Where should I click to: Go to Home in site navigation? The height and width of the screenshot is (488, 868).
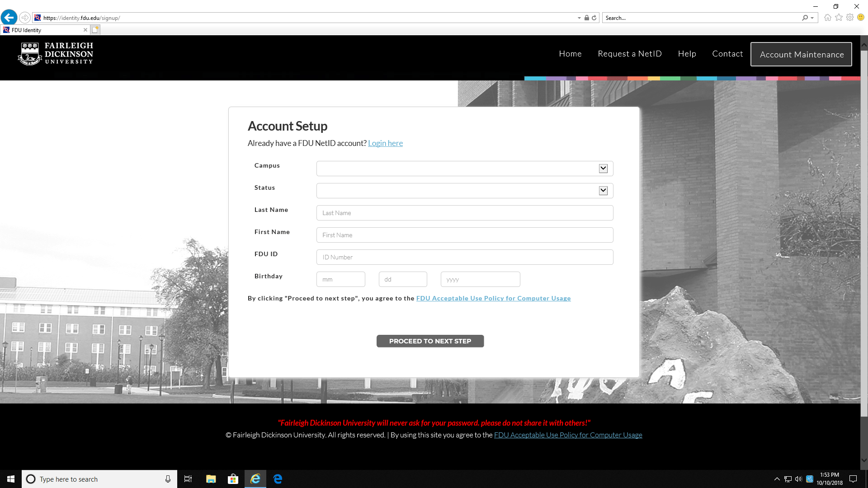coord(570,54)
